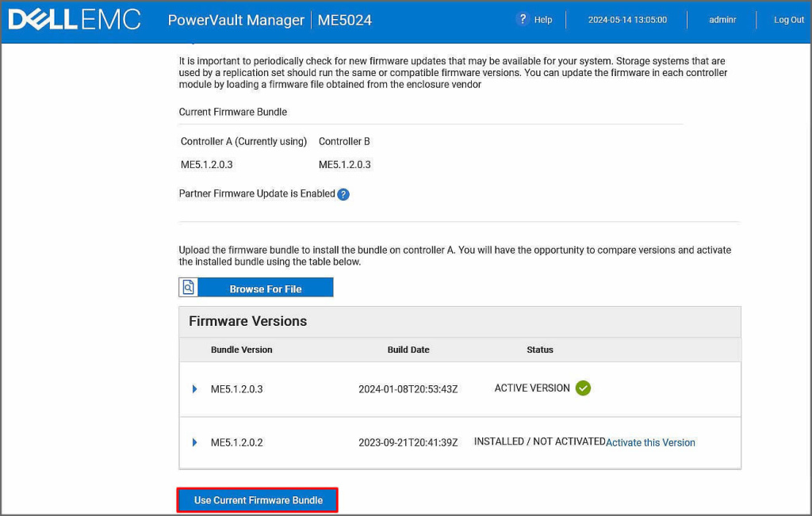Activate the ME5.1.2.0.2 firmware version
The width and height of the screenshot is (812, 516).
tap(650, 442)
